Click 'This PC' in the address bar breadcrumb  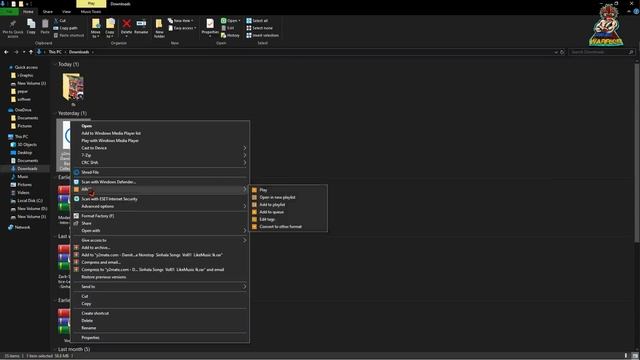(x=55, y=52)
